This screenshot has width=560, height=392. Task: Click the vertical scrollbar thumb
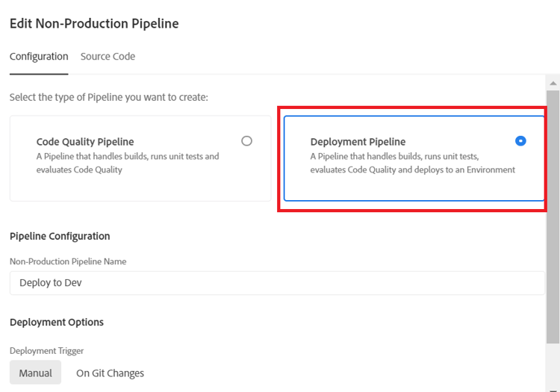point(553,224)
